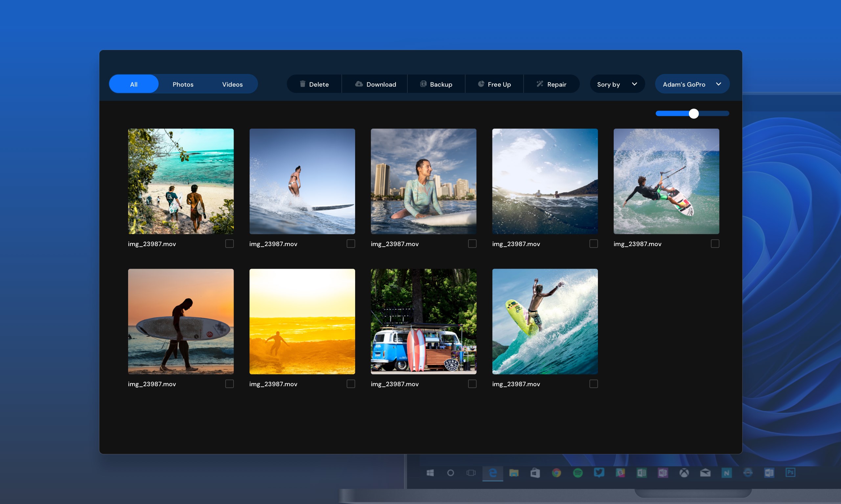841x504 pixels.
Task: Click the Backup disk icon
Action: [x=423, y=84]
